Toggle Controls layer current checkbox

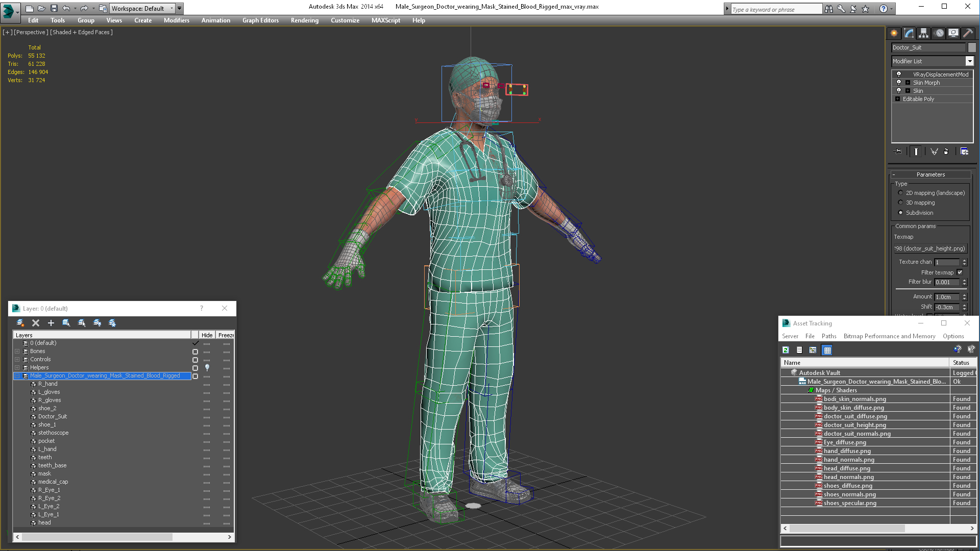(x=195, y=360)
